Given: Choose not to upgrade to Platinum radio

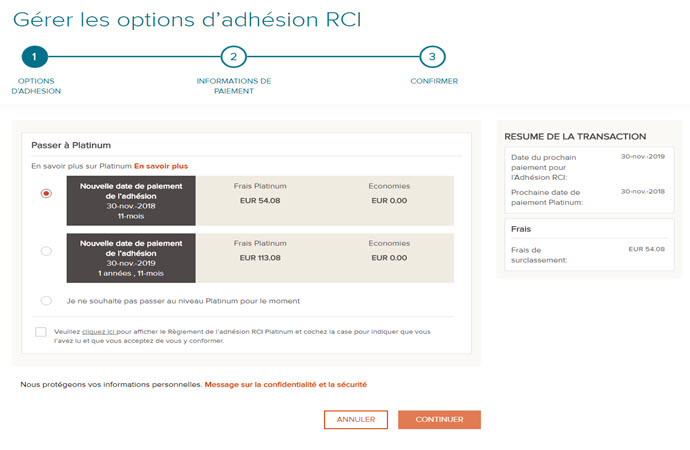Looking at the screenshot, I should pos(46,300).
